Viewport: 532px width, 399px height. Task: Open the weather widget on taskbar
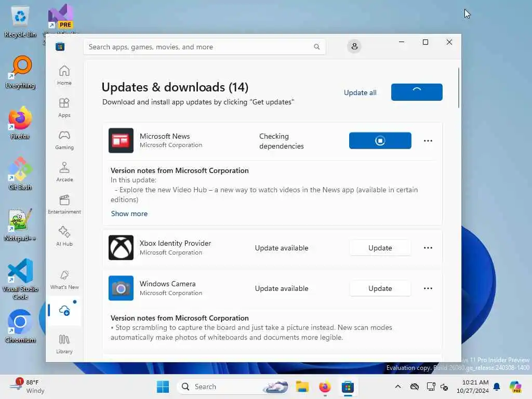[27, 387]
